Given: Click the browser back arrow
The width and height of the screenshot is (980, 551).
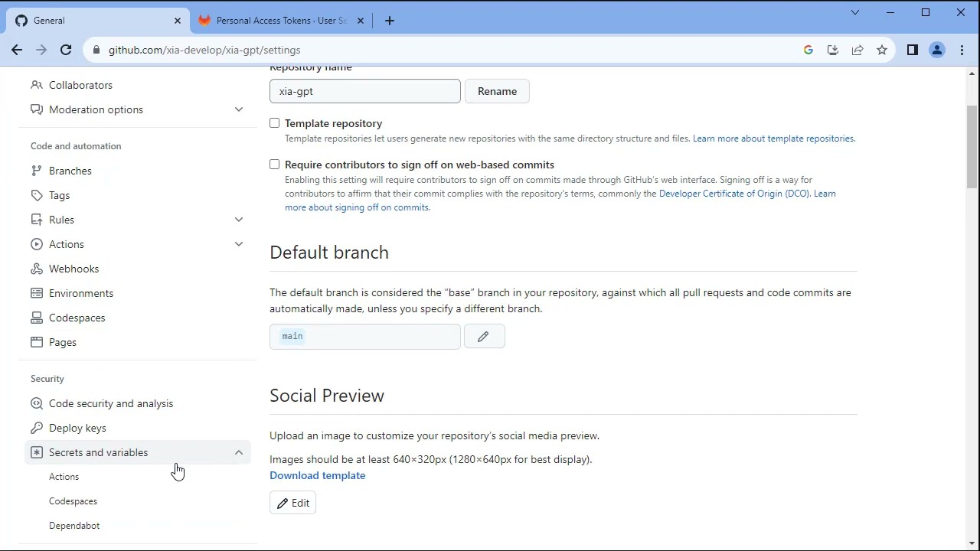Looking at the screenshot, I should pos(17,50).
